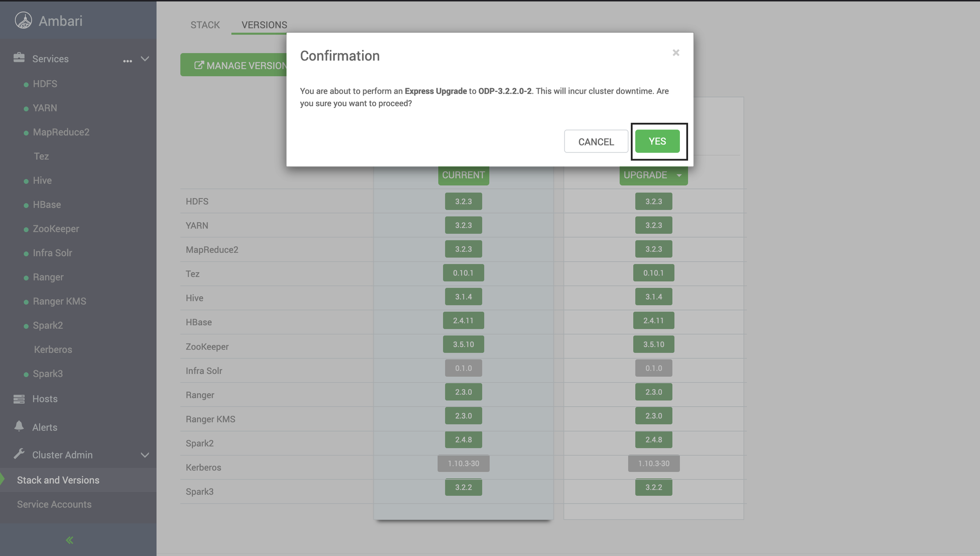Open HDFS service in sidebar
The height and width of the screenshot is (556, 980).
45,84
